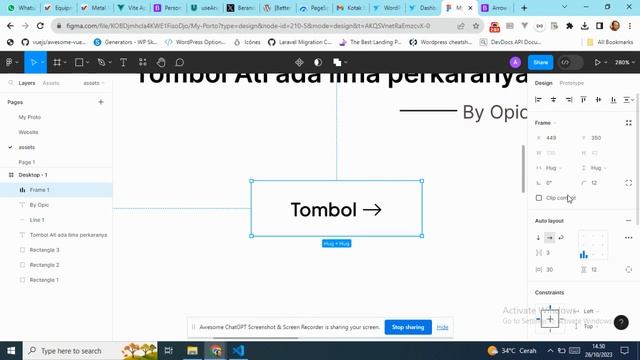Open the Frame type dropdown
The image size is (640, 360).
pos(545,123)
